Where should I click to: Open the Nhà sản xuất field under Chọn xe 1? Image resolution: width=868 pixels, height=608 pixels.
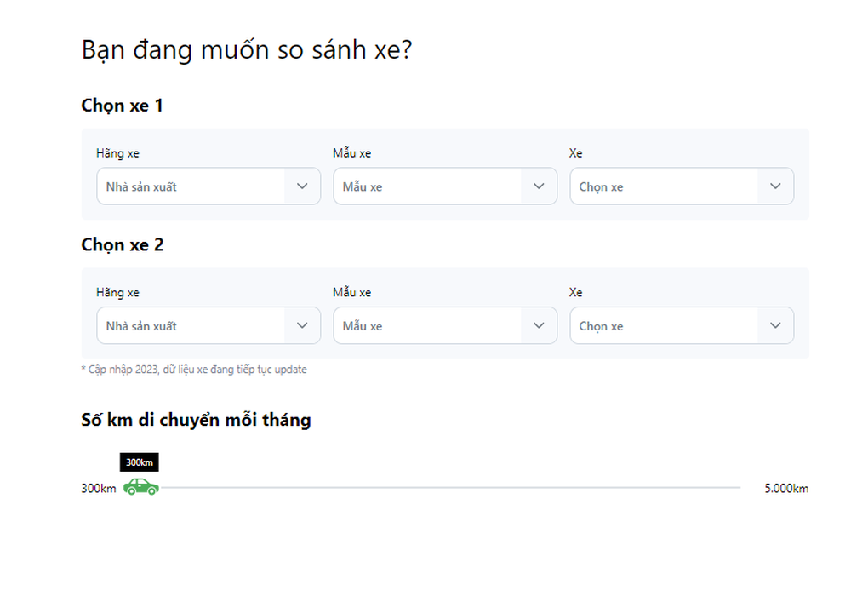[x=191, y=186]
